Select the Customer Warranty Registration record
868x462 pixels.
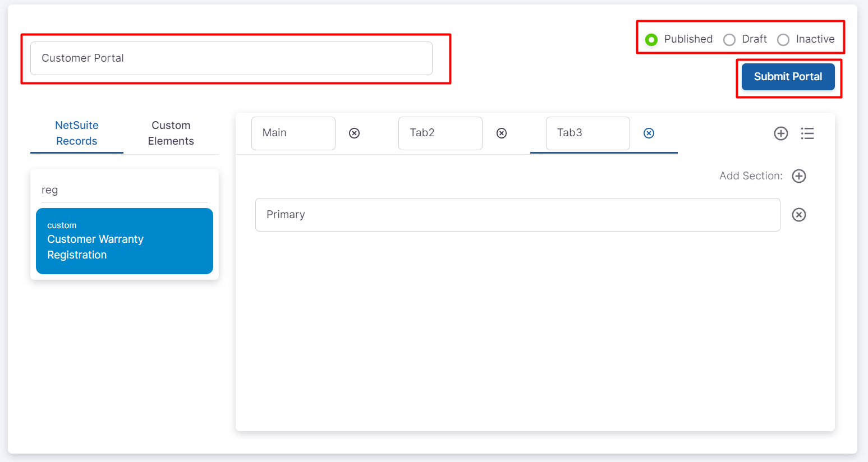[125, 241]
